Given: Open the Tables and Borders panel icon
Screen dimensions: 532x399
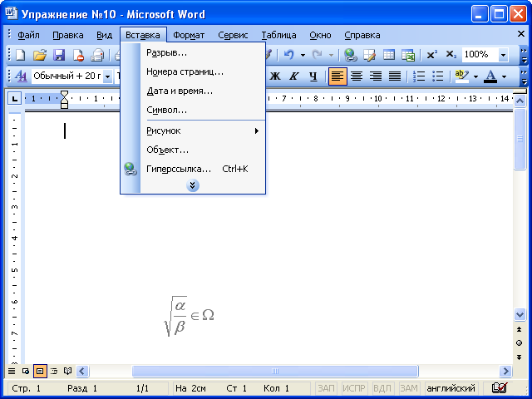Looking at the screenshot, I should (x=369, y=55).
